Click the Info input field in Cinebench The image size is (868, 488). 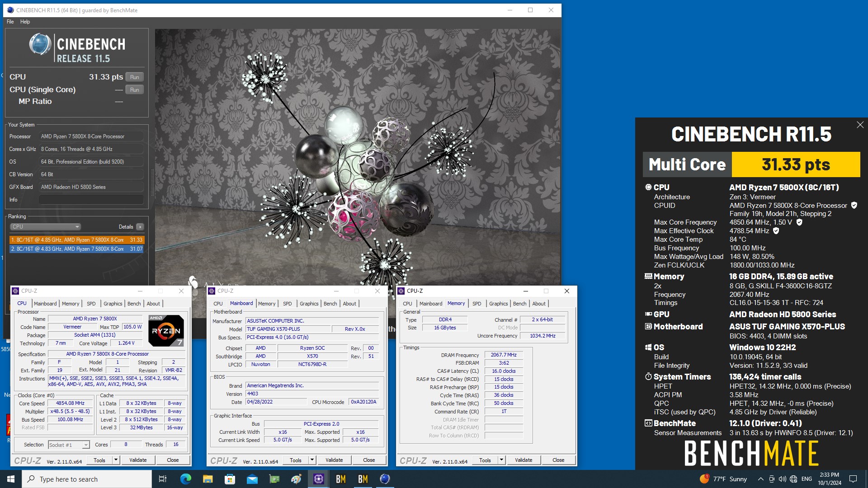(91, 200)
